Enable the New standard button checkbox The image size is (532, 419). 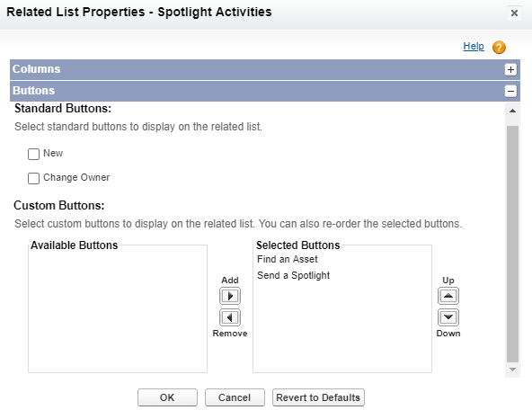click(x=33, y=154)
